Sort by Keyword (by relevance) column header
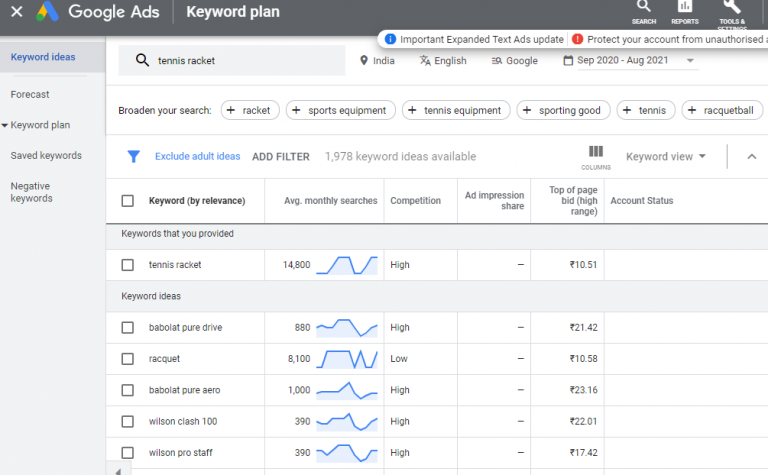 coord(197,201)
